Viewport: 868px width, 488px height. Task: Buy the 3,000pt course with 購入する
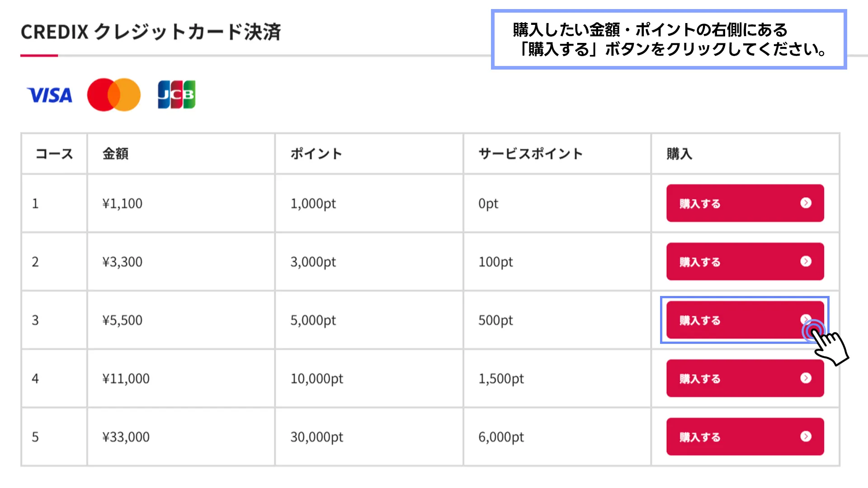(x=745, y=261)
